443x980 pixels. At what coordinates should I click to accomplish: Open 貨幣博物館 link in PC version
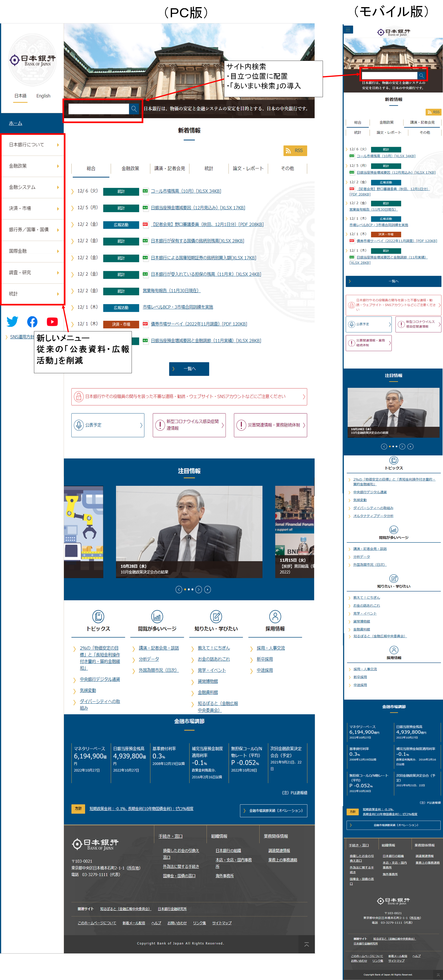coord(208,681)
